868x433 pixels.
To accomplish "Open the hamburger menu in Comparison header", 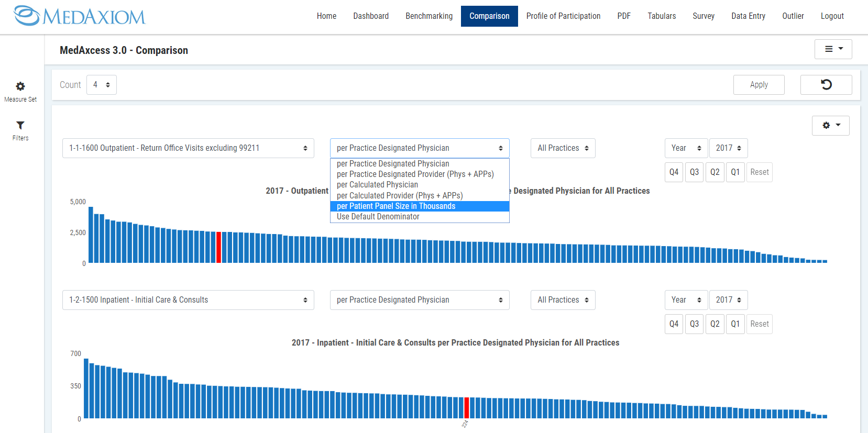I will [833, 49].
